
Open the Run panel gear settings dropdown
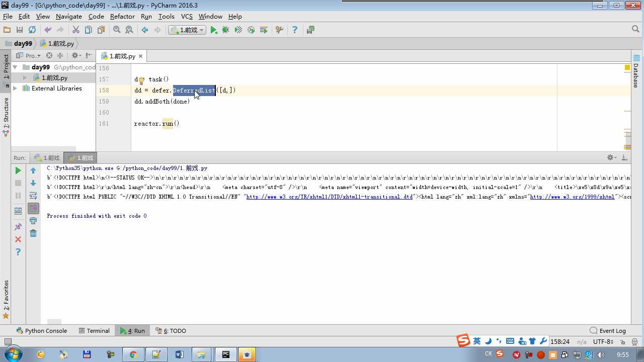(x=612, y=157)
